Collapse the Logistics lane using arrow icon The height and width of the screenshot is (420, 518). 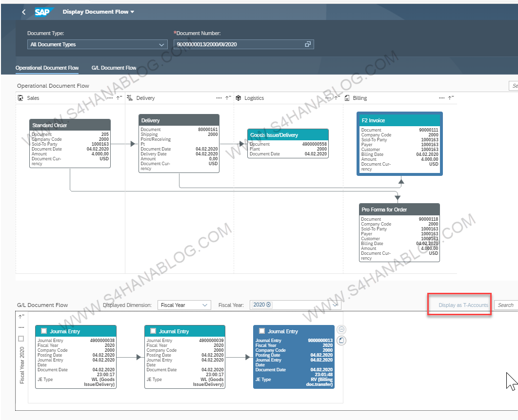pos(337,98)
